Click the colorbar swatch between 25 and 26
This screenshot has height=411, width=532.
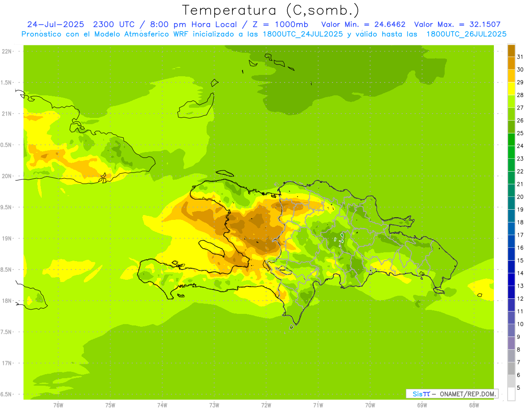(511, 127)
